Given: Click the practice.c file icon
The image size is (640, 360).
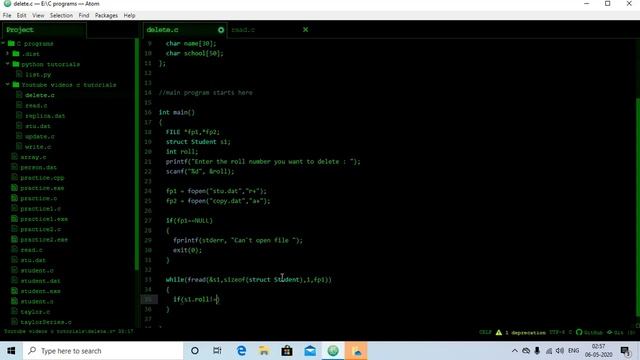Looking at the screenshot, I should [x=14, y=198].
